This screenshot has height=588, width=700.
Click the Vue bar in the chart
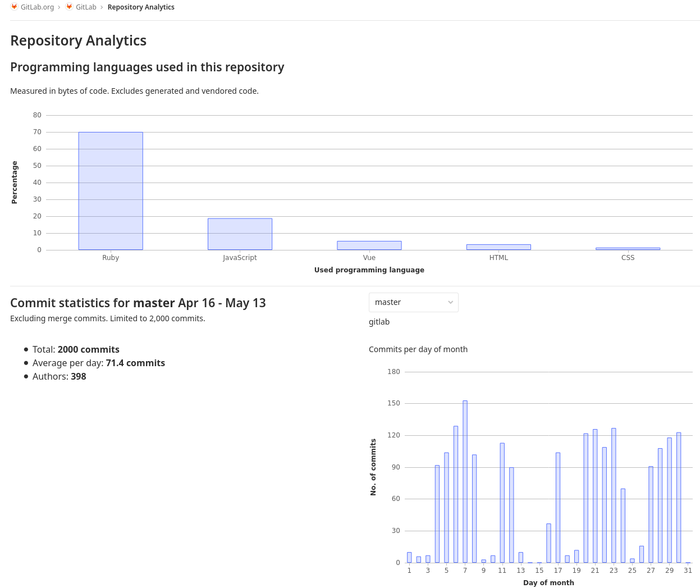click(x=369, y=244)
